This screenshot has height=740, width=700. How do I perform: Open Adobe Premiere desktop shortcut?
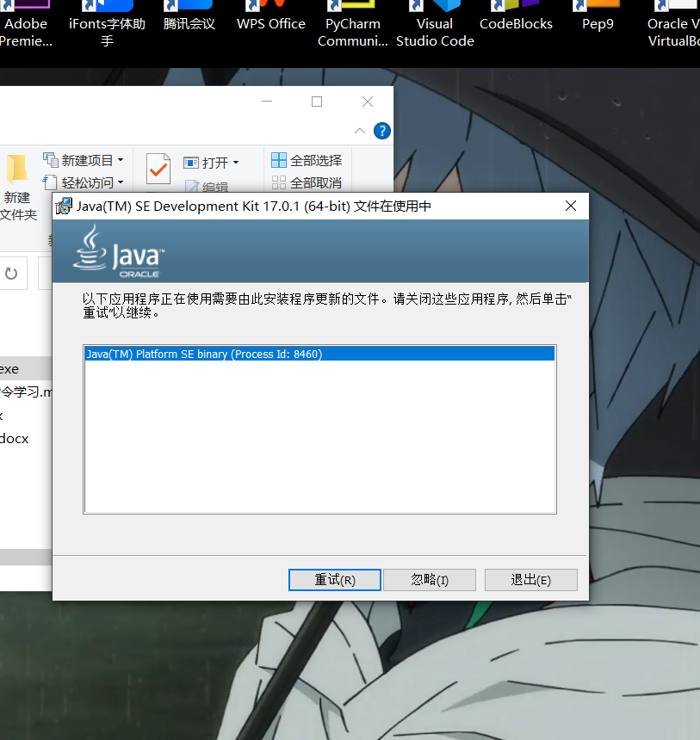point(26,23)
